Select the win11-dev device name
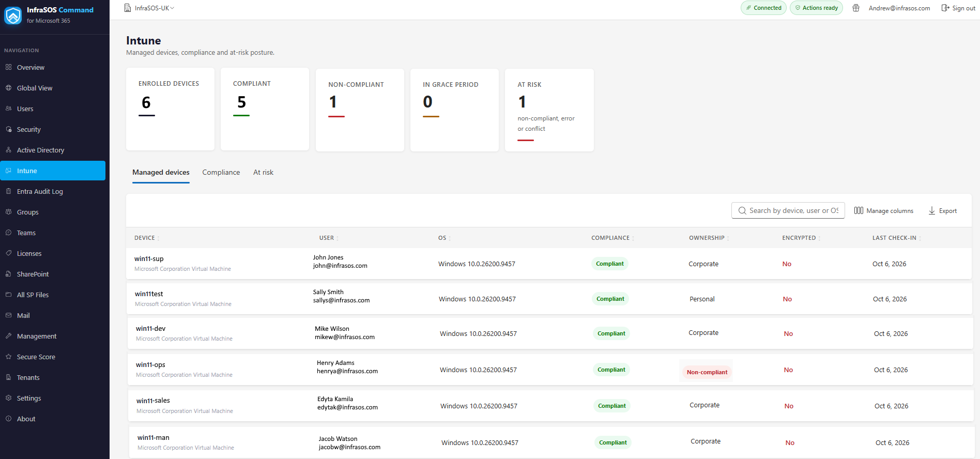This screenshot has width=980, height=459. 151,329
